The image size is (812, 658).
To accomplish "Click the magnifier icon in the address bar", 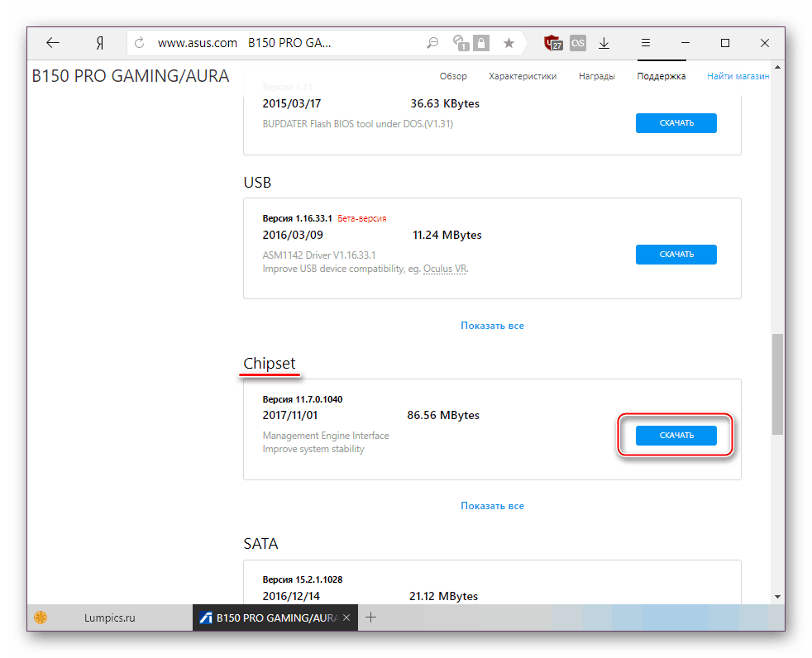I will [x=432, y=43].
